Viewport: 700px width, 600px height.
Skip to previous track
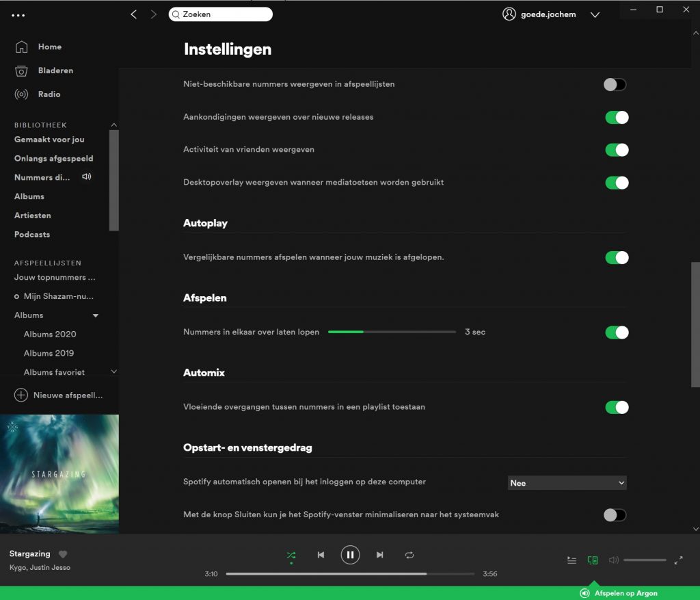321,555
